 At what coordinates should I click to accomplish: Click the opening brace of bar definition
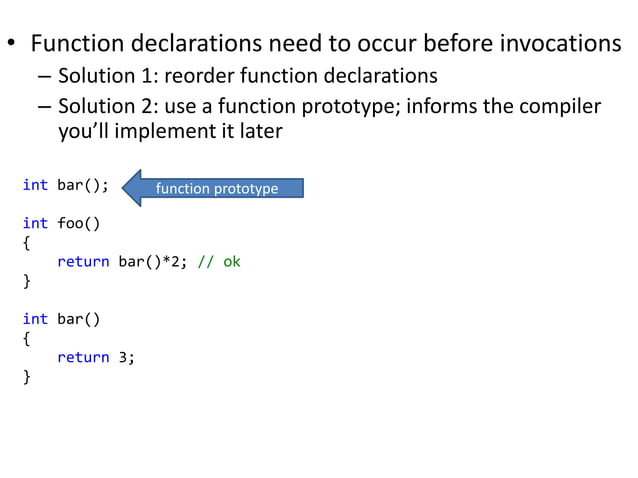(27, 338)
